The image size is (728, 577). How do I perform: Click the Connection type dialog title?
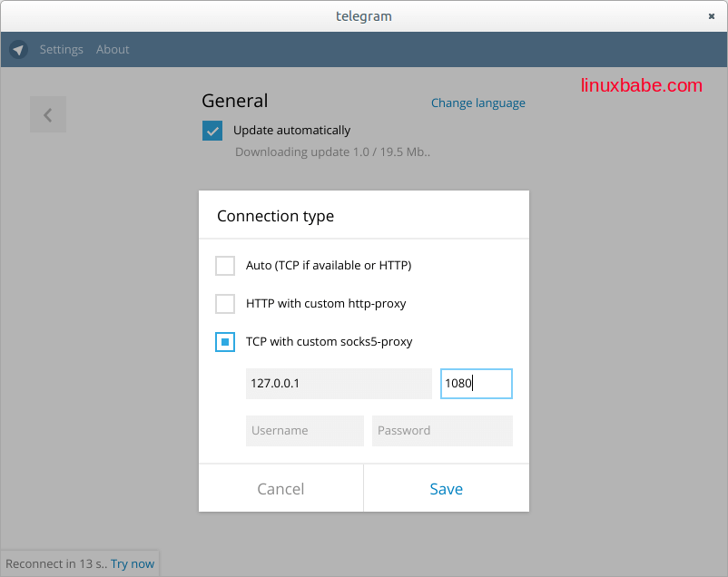[275, 216]
